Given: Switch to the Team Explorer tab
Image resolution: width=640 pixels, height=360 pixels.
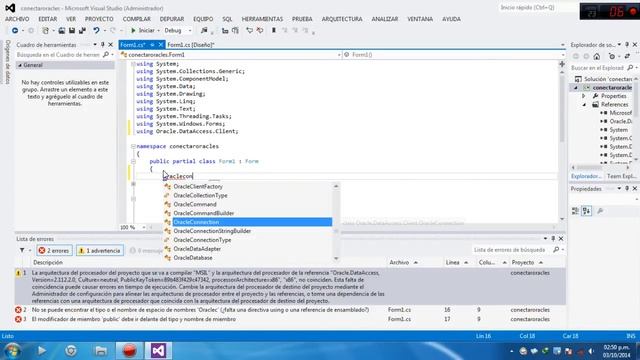Looking at the screenshot, I should click(621, 176).
